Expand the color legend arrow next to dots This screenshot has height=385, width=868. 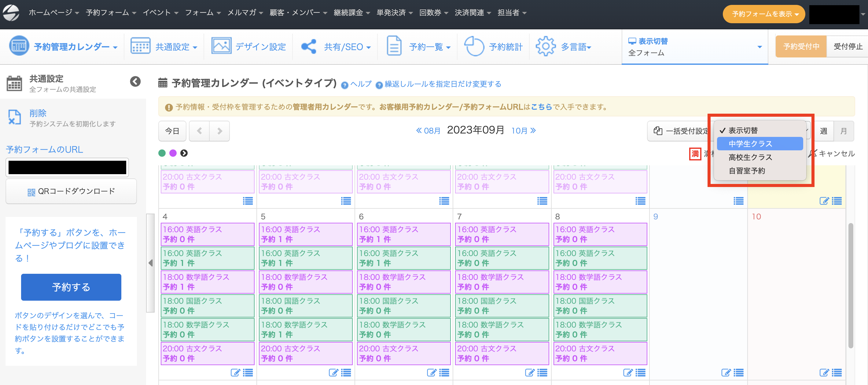click(x=184, y=153)
